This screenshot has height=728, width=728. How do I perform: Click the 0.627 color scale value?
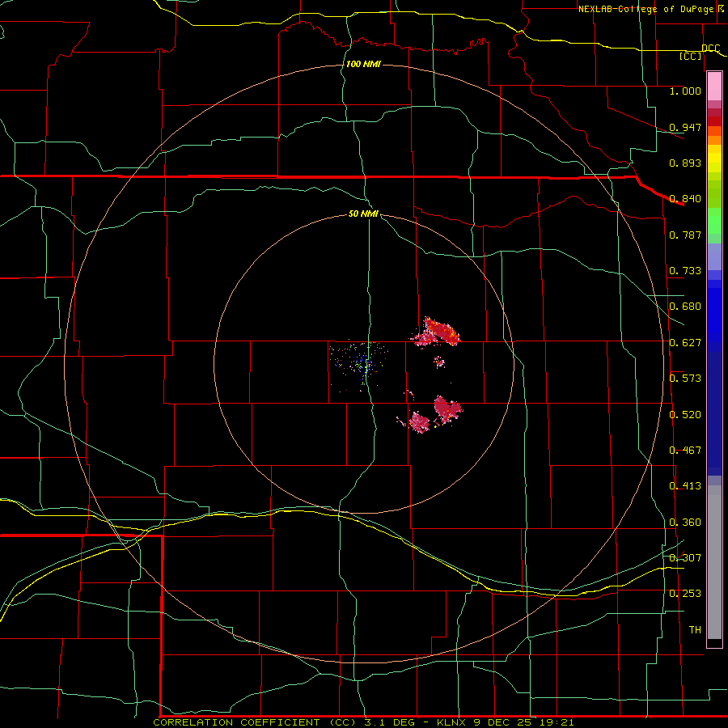coord(685,343)
